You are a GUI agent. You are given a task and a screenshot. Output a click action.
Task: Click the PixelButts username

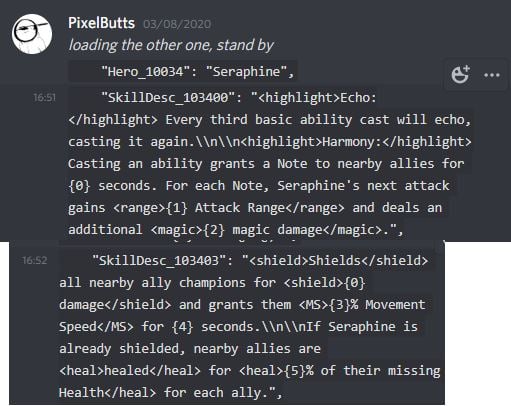click(101, 23)
